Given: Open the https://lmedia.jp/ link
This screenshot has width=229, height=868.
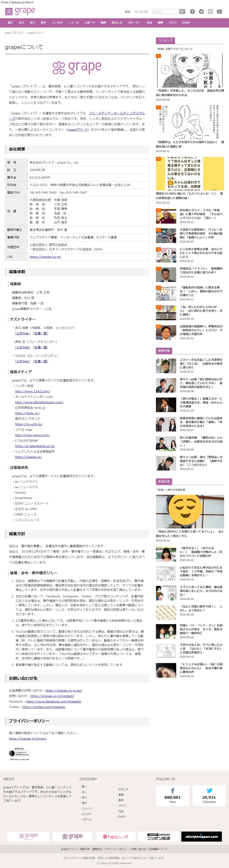Looking at the screenshot, I should (x=28, y=457).
